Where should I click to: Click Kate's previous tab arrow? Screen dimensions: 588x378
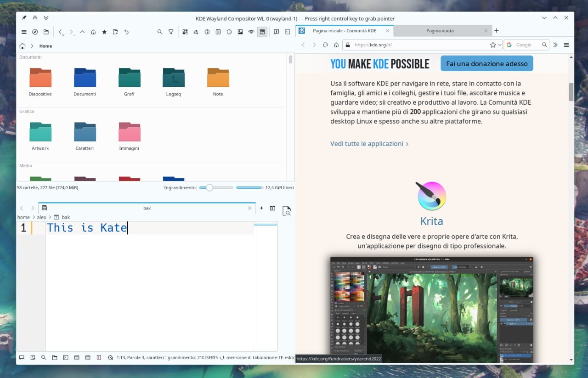pos(22,208)
